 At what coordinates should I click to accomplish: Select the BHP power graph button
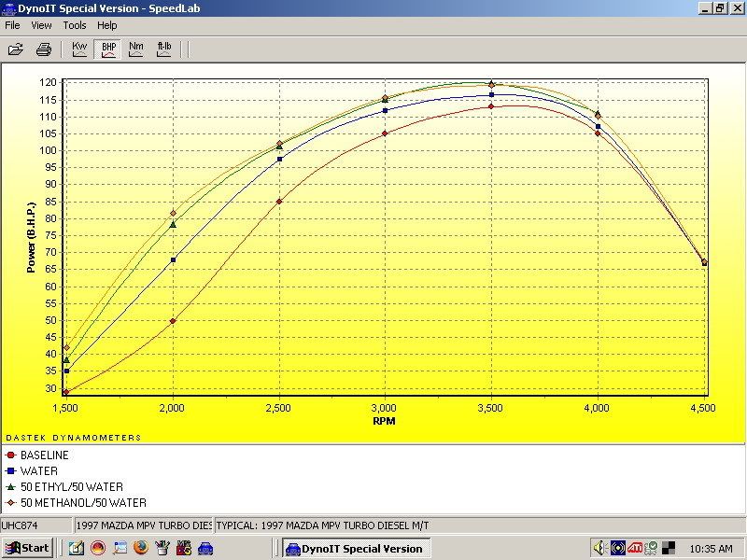point(108,49)
